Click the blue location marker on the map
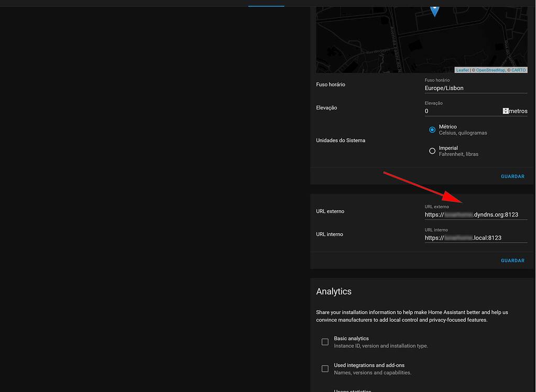 point(434,9)
